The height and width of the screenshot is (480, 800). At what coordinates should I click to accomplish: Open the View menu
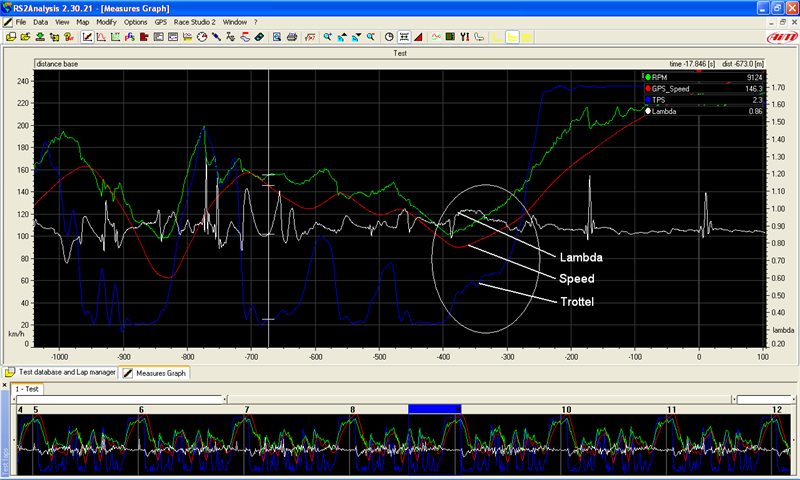[62, 22]
